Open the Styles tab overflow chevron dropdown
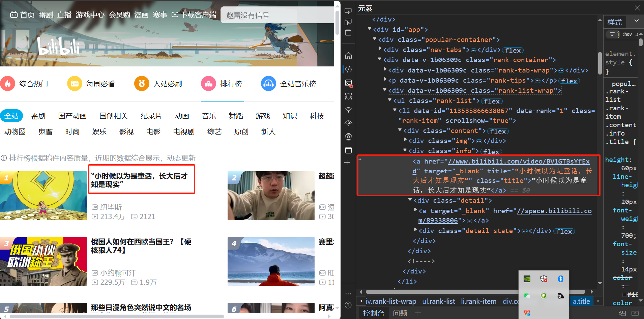This screenshot has width=644, height=319. (636, 21)
